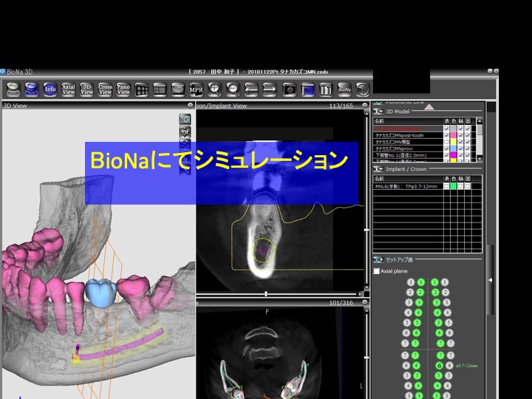Click the snapshot camera icon in 3D View

pyautogui.click(x=185, y=119)
